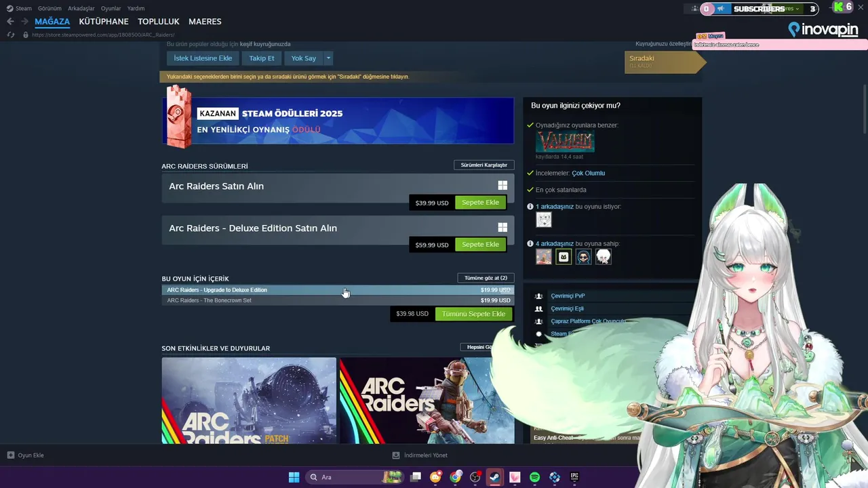Click Tümüne göz at (2) button
Screen dimensions: 868x488
[x=486, y=278]
